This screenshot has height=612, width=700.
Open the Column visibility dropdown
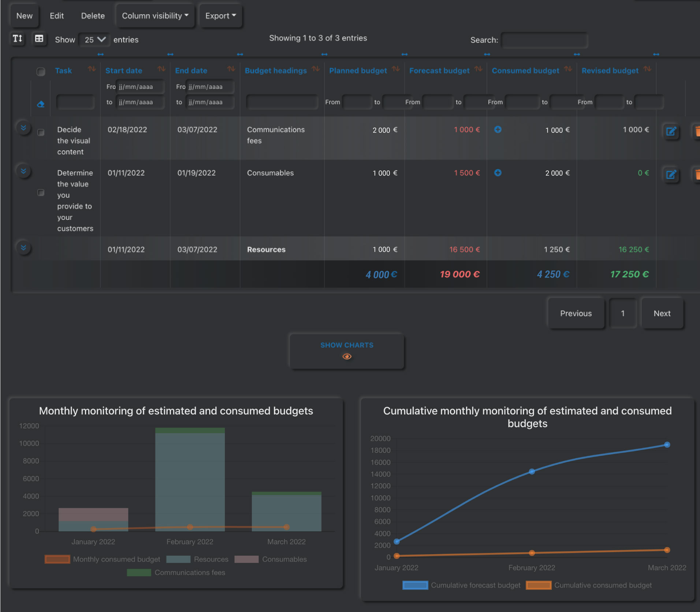(x=155, y=16)
